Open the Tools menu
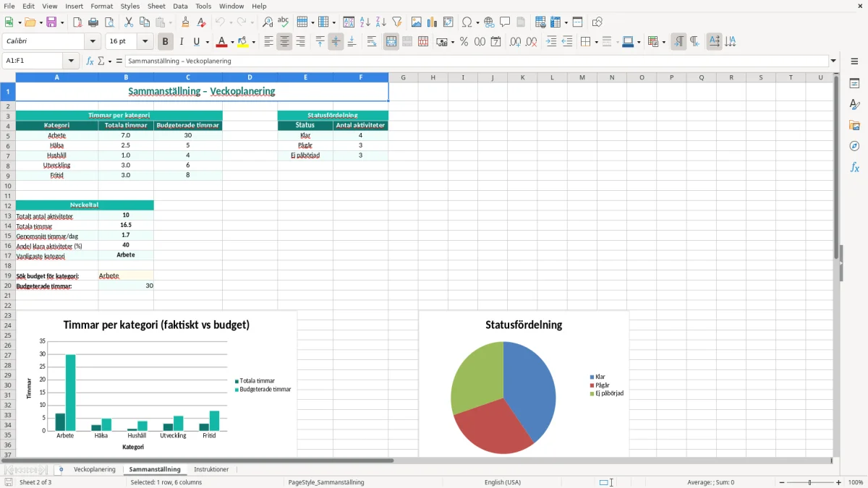The height and width of the screenshot is (488, 868). click(203, 6)
